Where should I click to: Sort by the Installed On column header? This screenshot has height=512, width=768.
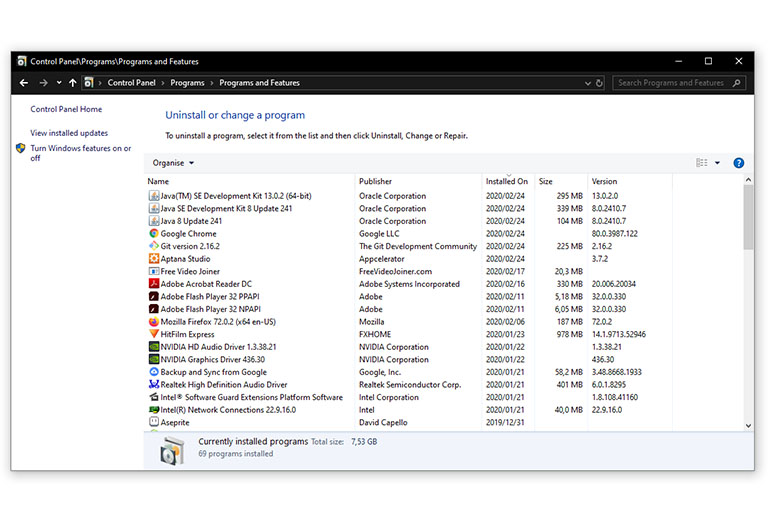tap(507, 181)
